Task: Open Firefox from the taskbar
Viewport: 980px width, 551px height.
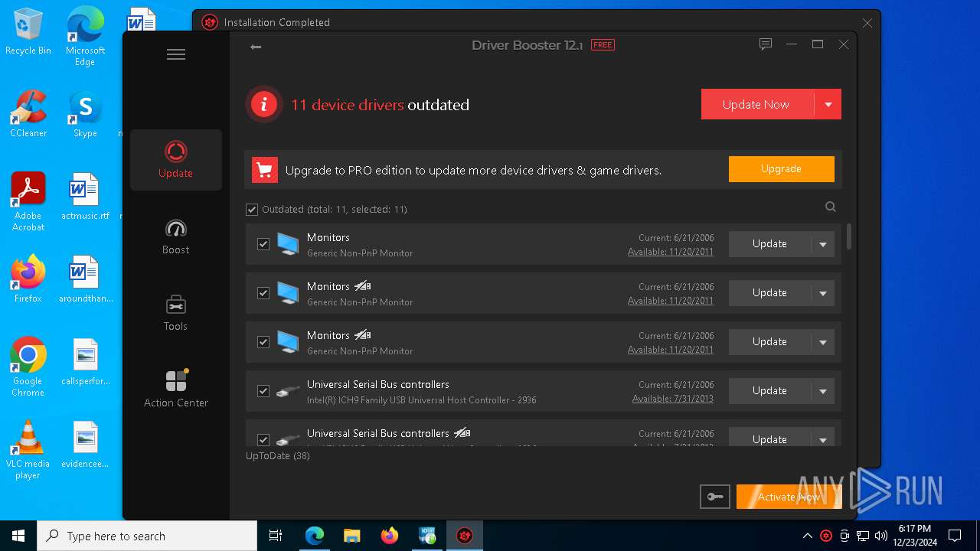Action: 390,536
